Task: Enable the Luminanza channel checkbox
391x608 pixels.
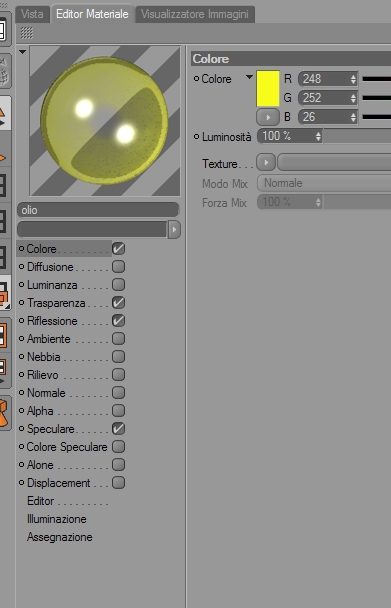Action: [118, 285]
